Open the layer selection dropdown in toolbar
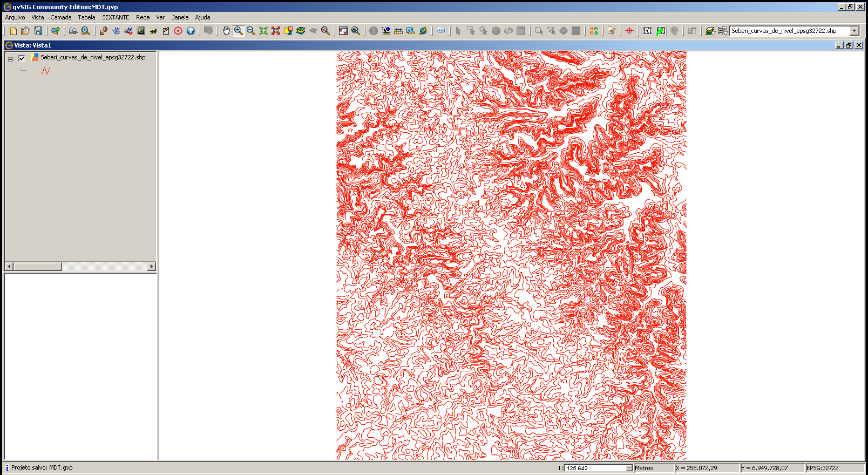 (855, 31)
